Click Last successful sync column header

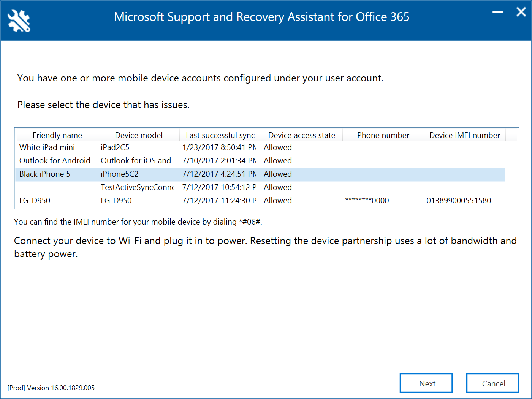pyautogui.click(x=220, y=135)
